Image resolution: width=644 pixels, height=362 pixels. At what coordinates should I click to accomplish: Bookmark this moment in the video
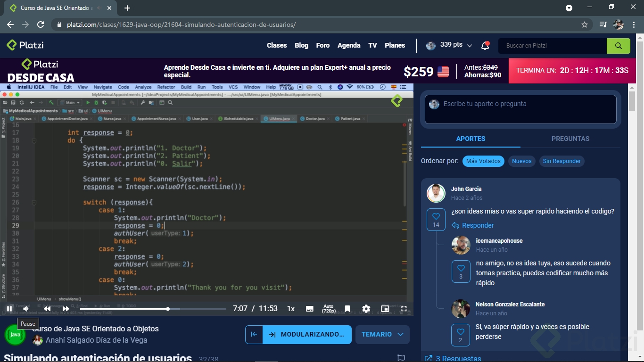coord(347,309)
